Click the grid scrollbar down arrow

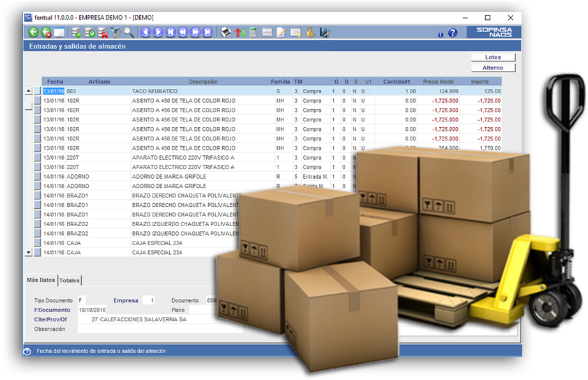pos(28,253)
